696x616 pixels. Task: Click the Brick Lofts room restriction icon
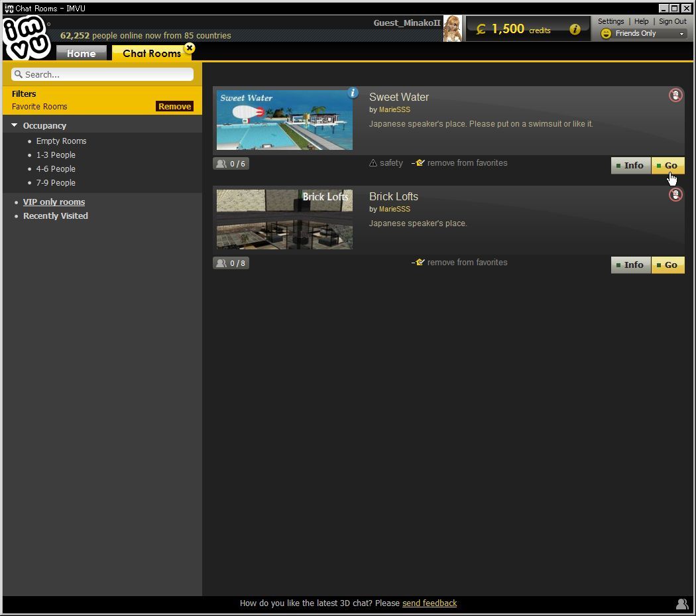[x=675, y=194]
